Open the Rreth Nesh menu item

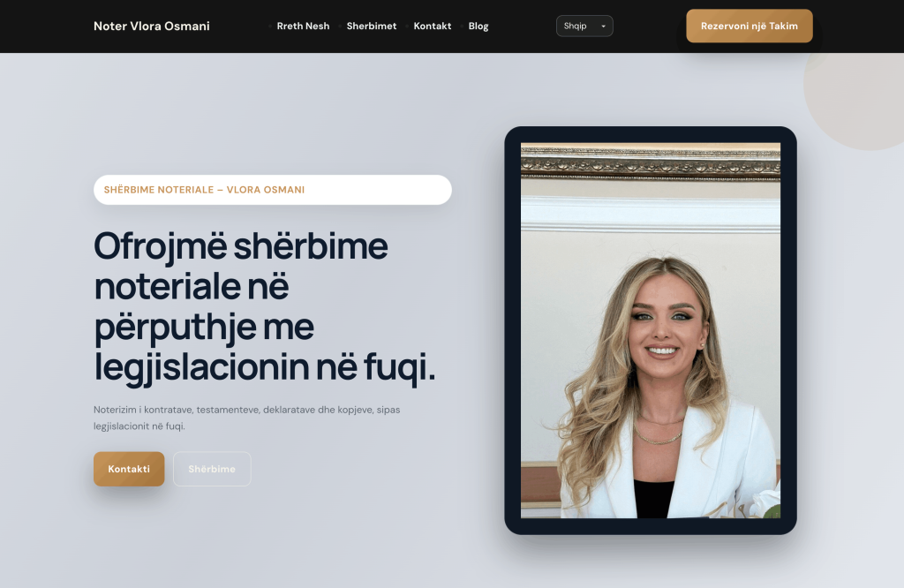[x=303, y=26]
